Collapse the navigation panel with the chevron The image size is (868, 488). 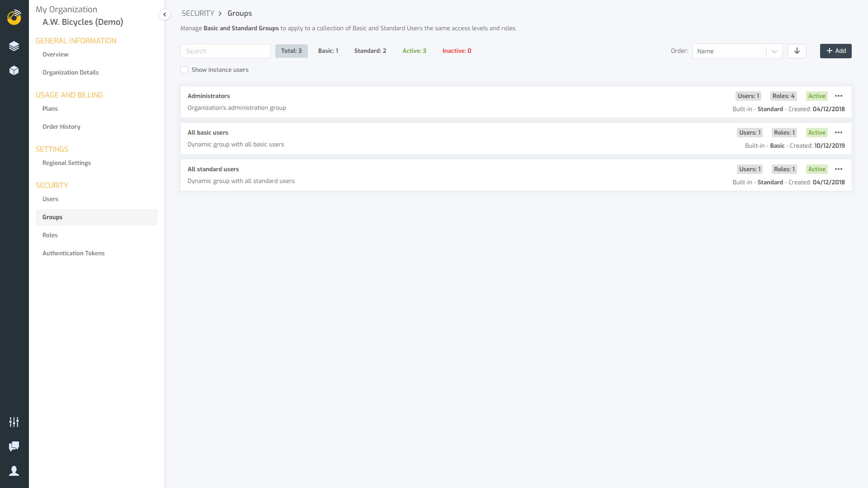click(165, 14)
